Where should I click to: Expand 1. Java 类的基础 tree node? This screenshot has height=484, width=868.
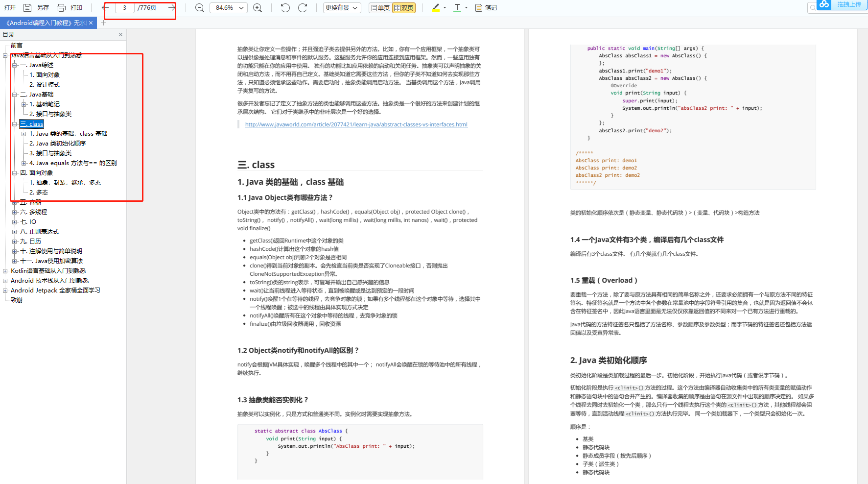pyautogui.click(x=24, y=134)
